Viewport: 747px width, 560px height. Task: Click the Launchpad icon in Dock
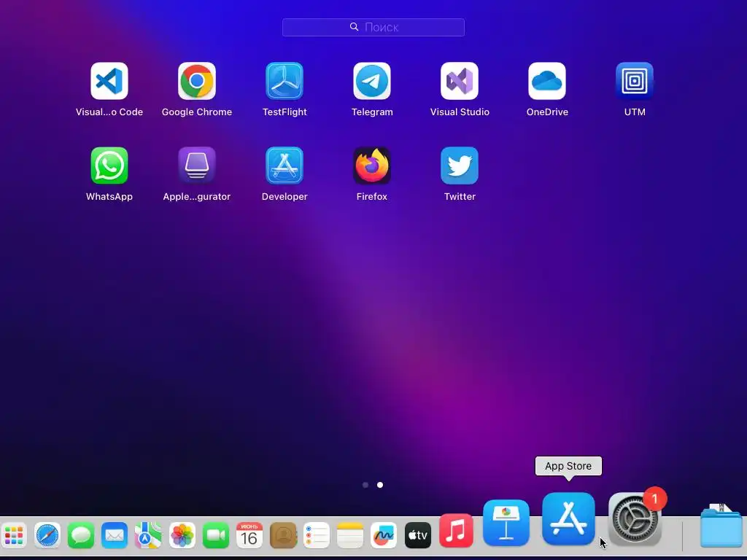pyautogui.click(x=14, y=535)
